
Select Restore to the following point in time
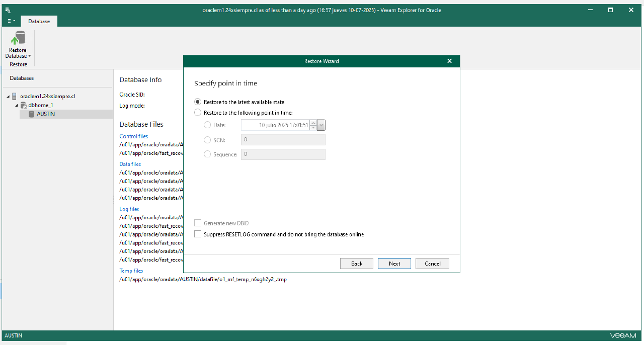(x=198, y=113)
